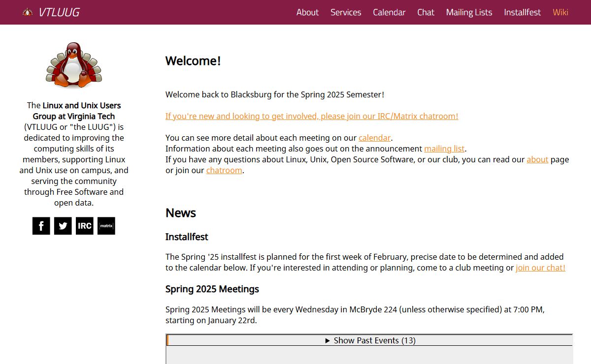Image resolution: width=591 pixels, height=364 pixels.
Task: Open the IRC chat icon
Action: (x=85, y=226)
